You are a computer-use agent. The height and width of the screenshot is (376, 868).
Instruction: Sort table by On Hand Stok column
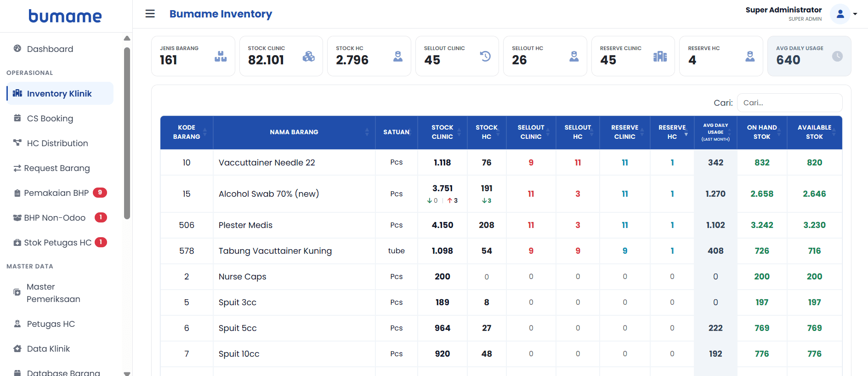click(x=762, y=132)
